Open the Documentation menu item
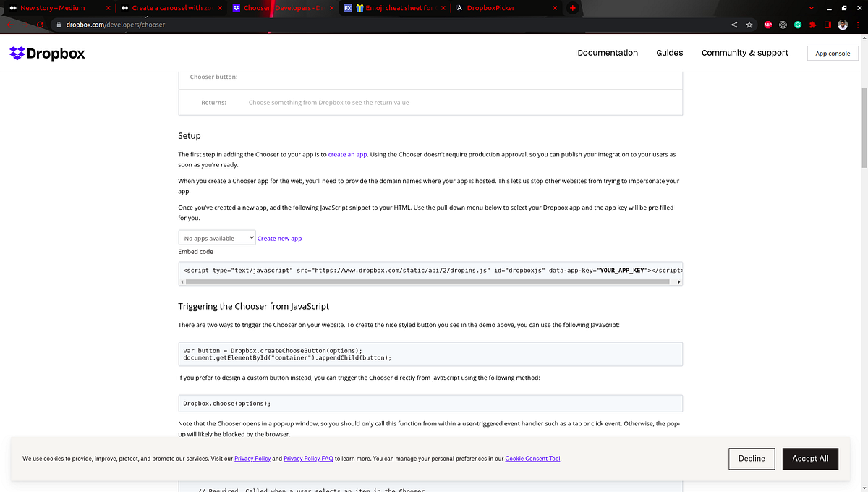This screenshot has width=868, height=492. tap(607, 53)
